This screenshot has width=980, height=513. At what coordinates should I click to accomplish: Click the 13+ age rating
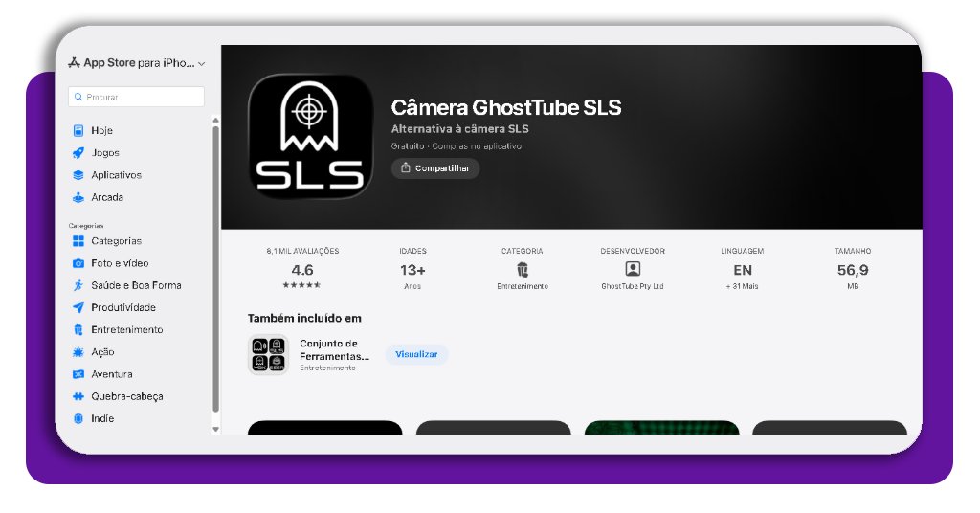[x=412, y=270]
